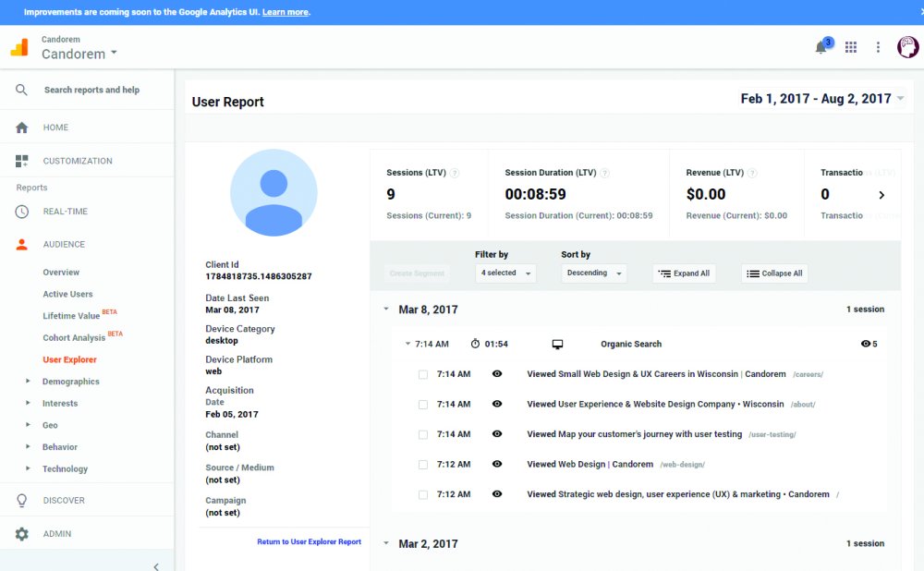
Task: Click the Search reports and help field
Action: point(91,90)
